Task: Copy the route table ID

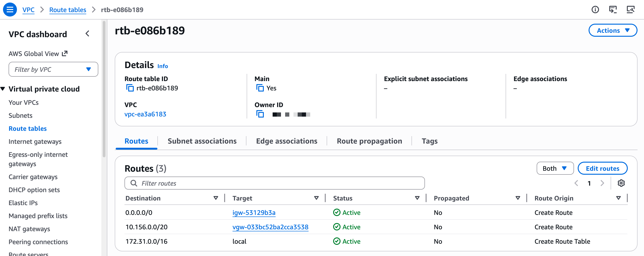Action: 130,88
